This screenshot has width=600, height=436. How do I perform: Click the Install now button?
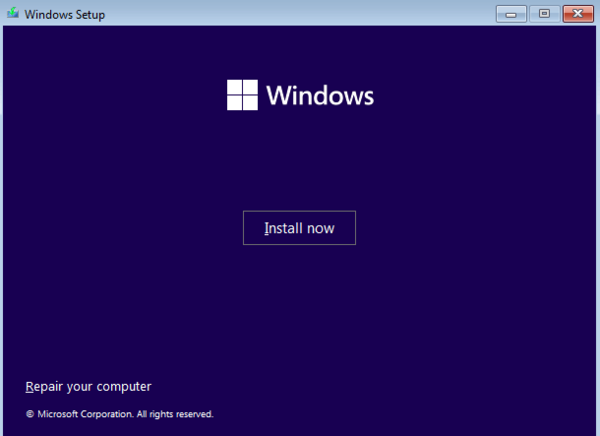point(299,228)
